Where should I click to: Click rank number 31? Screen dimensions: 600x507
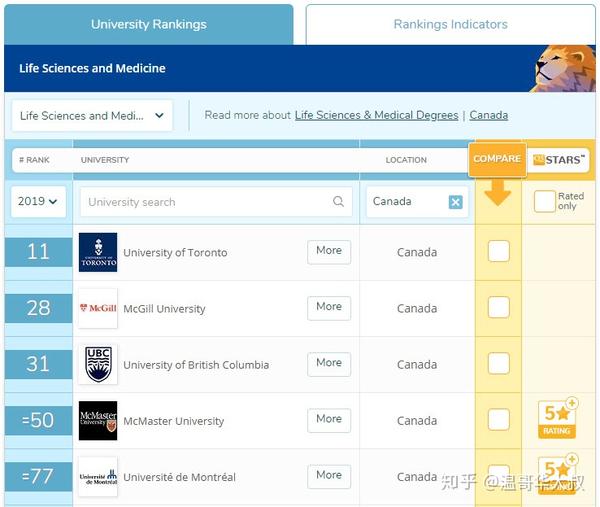(x=38, y=364)
